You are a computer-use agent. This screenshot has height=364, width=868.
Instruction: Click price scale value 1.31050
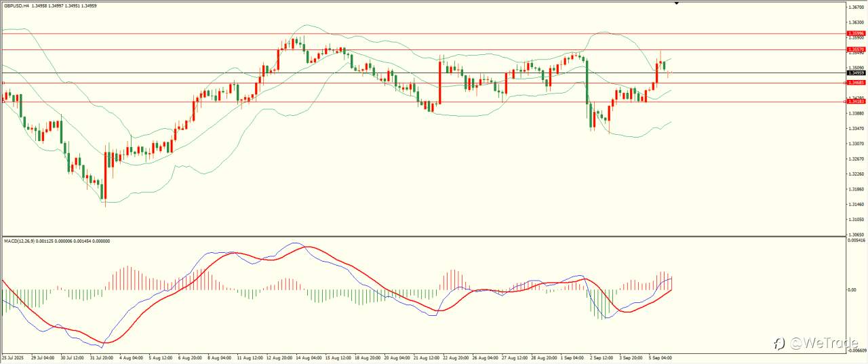tap(855, 220)
